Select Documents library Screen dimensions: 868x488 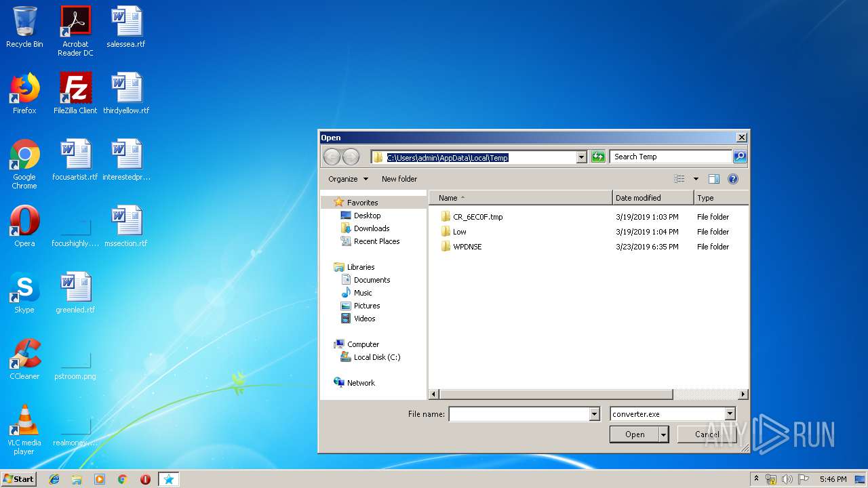(x=366, y=280)
